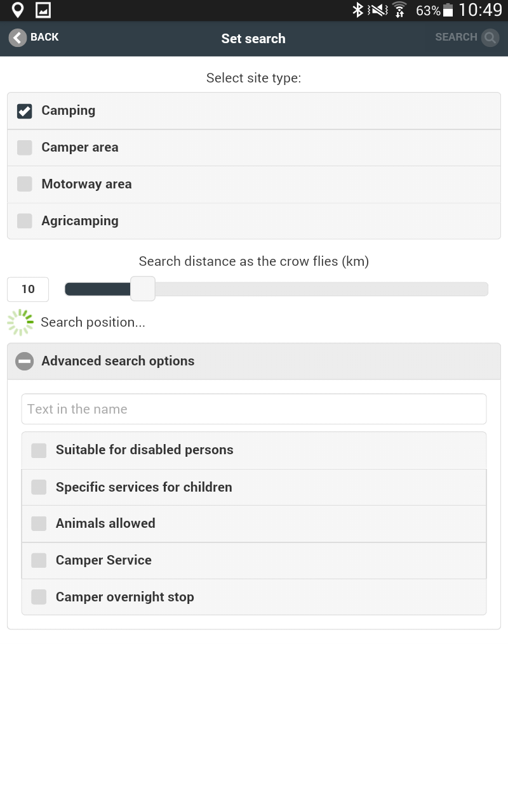
Task: Enable the Camper area checkbox
Action: (x=25, y=148)
